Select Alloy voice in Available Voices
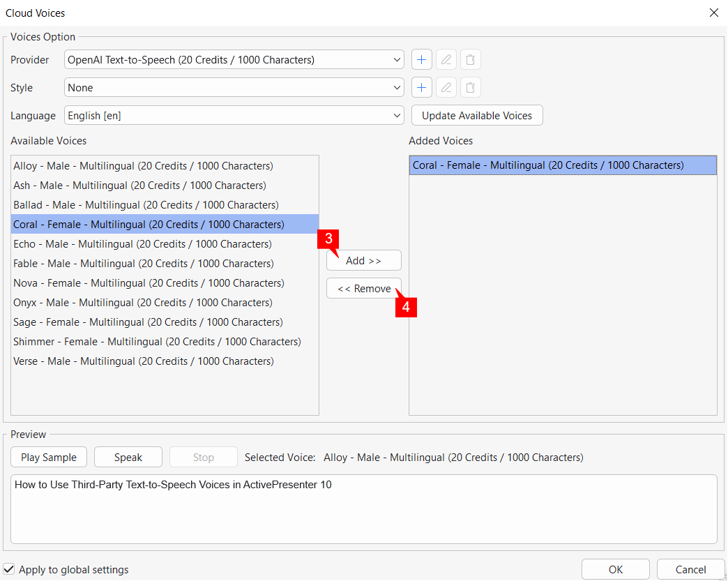The image size is (728, 581). [x=143, y=166]
